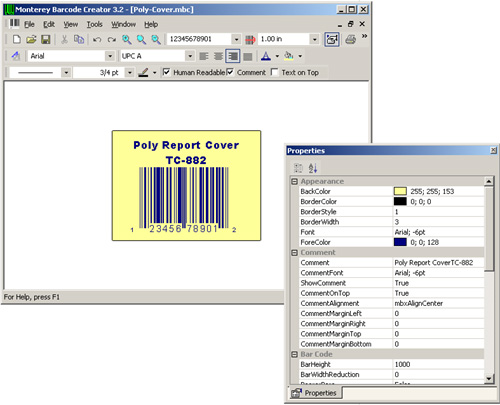Create a new barcode document
Image resolution: width=500 pixels, height=405 pixels.
16,39
